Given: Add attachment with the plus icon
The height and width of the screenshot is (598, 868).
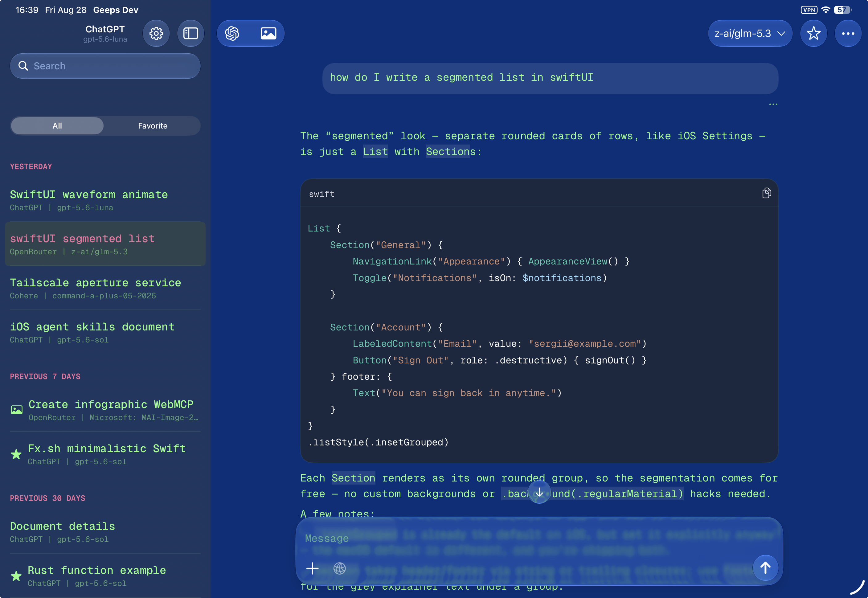Looking at the screenshot, I should 312,568.
